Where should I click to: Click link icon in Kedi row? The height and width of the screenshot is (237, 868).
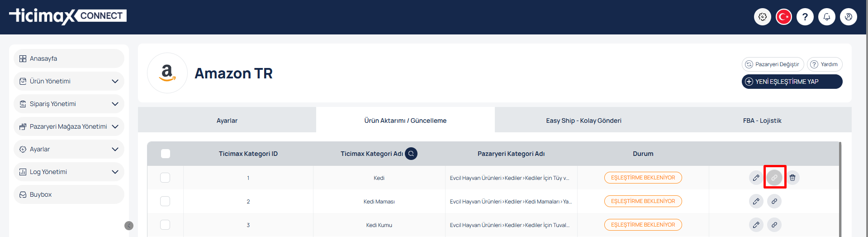click(774, 178)
